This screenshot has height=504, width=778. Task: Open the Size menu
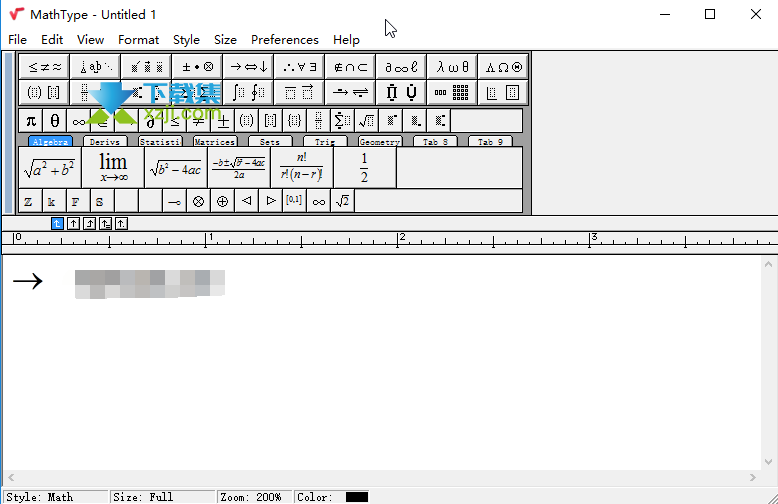tap(225, 40)
